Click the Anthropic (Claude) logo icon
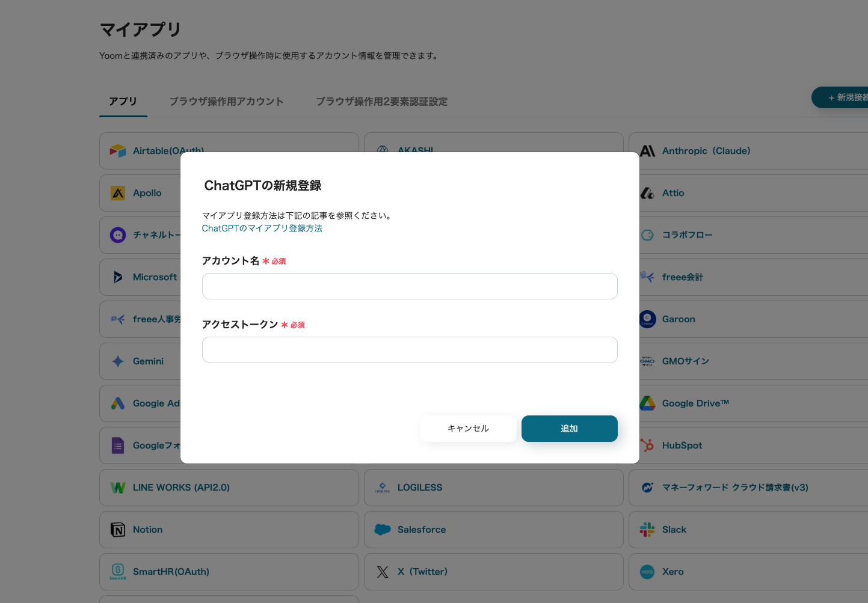Screen dimensions: 868x603 tap(647, 151)
